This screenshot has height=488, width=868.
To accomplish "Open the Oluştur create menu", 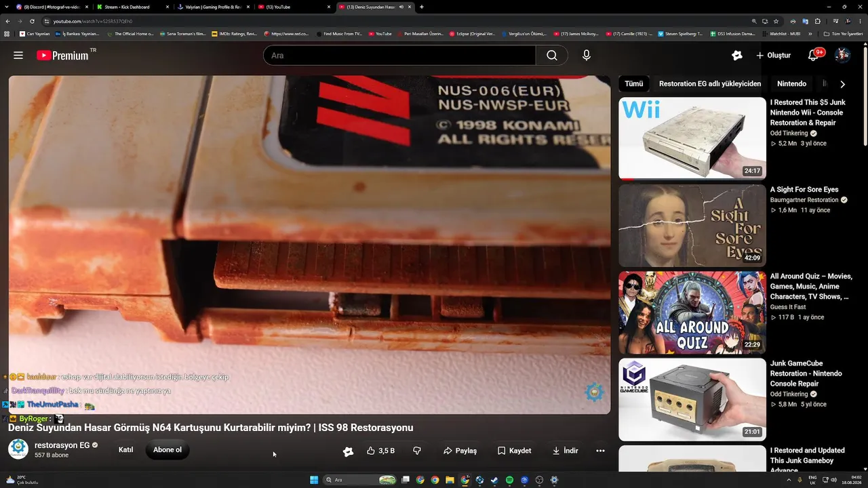I will pos(774,56).
